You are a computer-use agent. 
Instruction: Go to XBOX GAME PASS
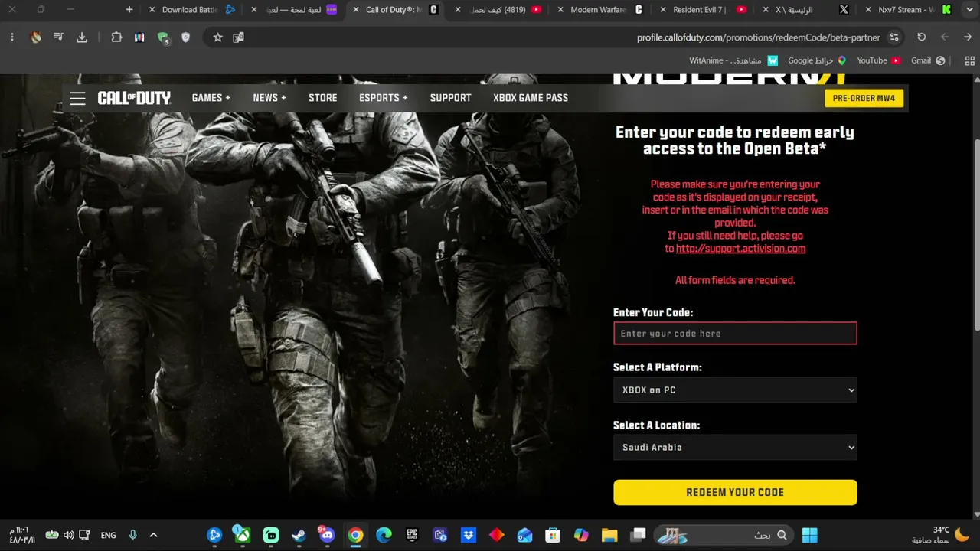(531, 98)
